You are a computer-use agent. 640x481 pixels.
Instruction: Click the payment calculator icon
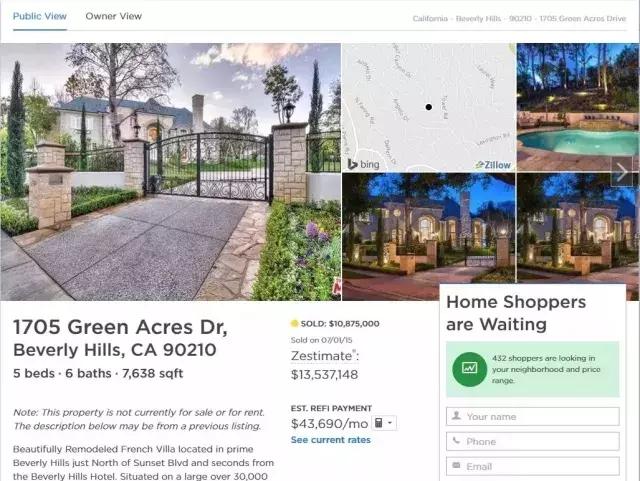[x=379, y=423]
